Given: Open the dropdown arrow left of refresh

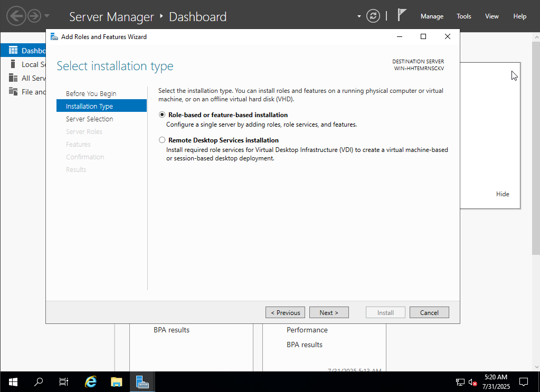Looking at the screenshot, I should [359, 16].
